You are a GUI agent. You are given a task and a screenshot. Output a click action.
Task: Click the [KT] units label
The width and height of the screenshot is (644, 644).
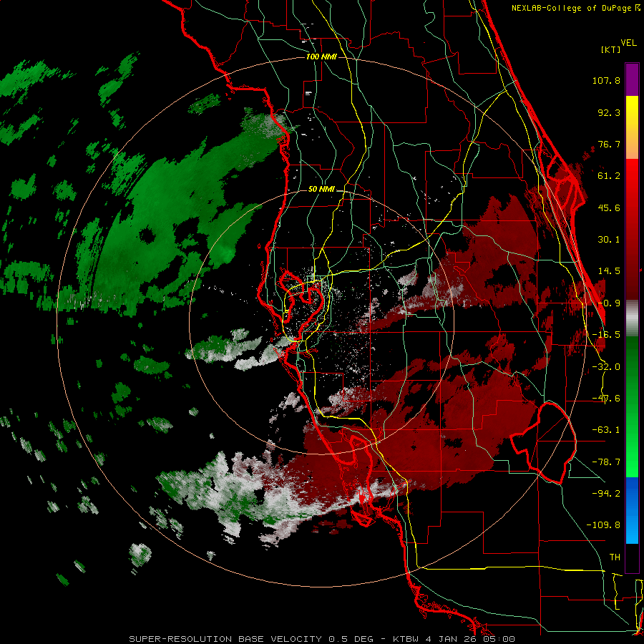click(611, 49)
